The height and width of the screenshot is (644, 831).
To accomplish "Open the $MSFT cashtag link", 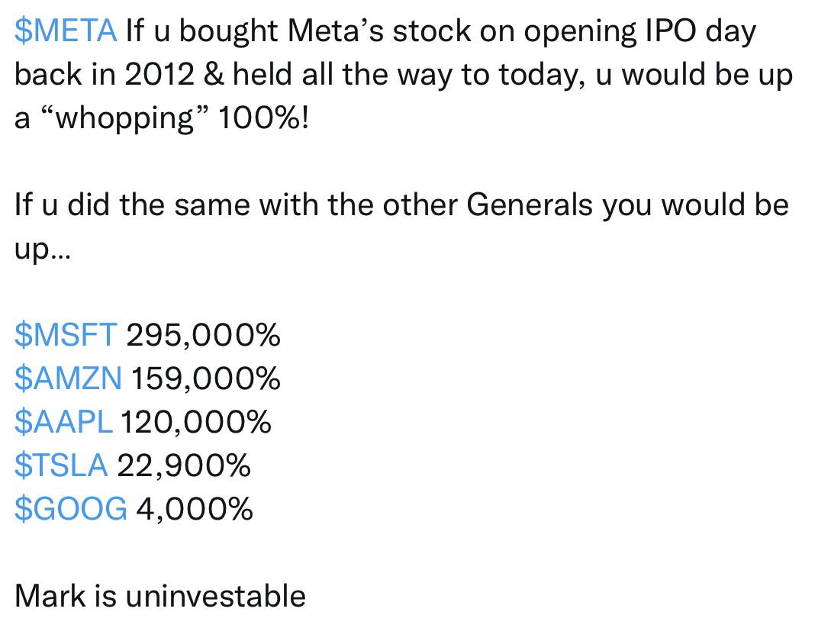I will point(66,335).
